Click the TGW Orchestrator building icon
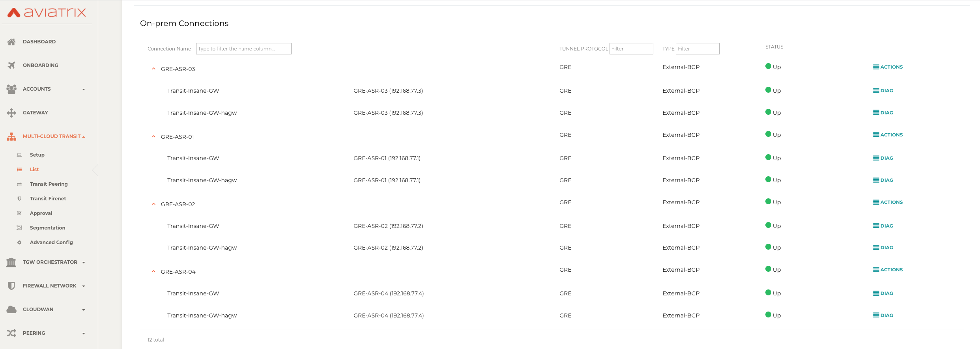Image resolution: width=980 pixels, height=349 pixels. (x=11, y=262)
